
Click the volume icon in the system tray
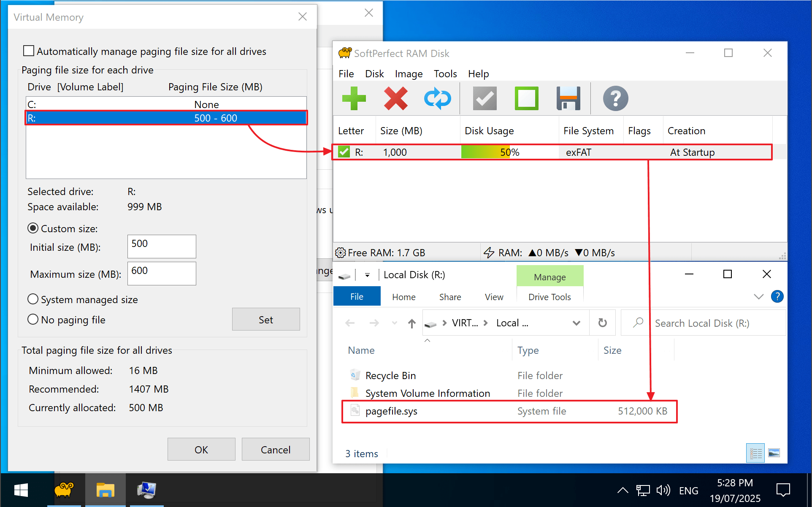(663, 490)
